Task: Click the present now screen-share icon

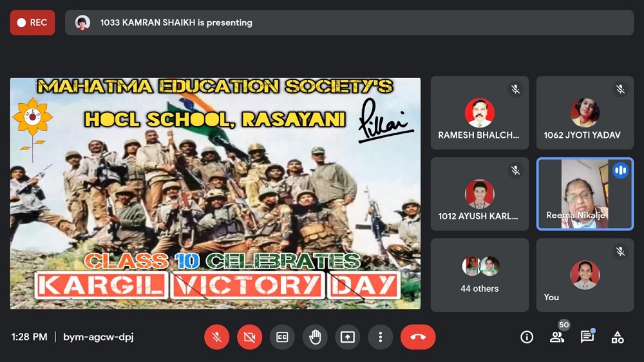Action: [348, 337]
